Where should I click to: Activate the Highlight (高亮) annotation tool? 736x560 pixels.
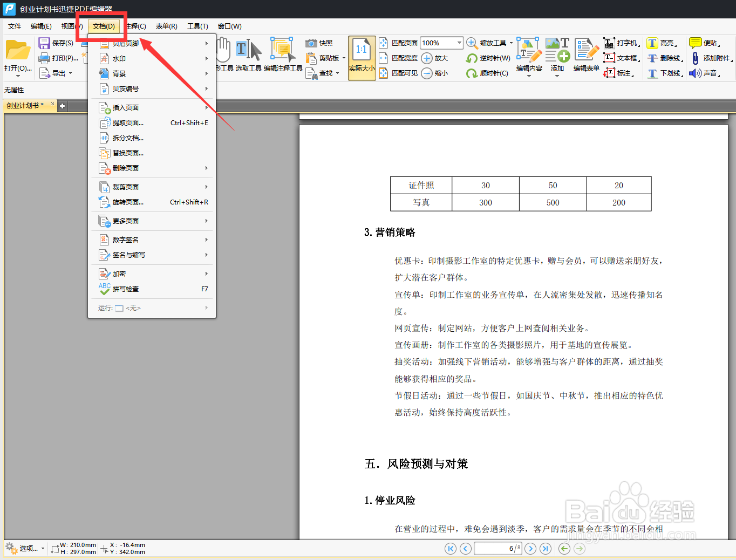659,43
